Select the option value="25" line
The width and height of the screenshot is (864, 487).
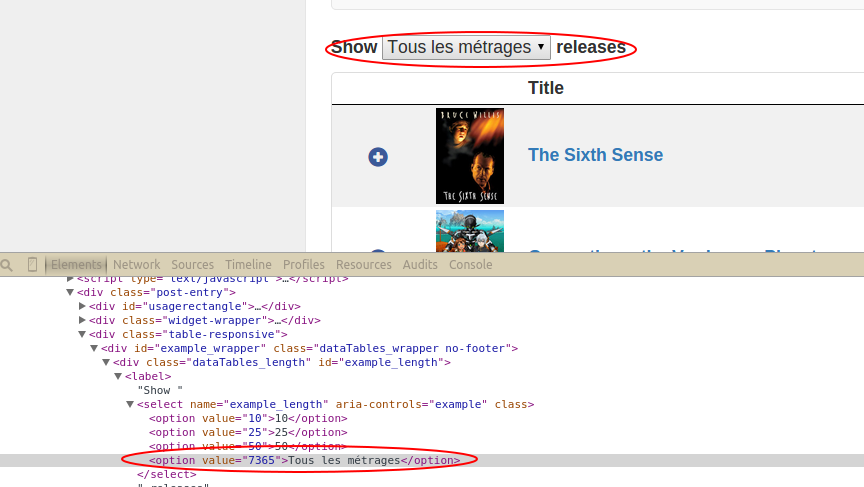click(248, 432)
